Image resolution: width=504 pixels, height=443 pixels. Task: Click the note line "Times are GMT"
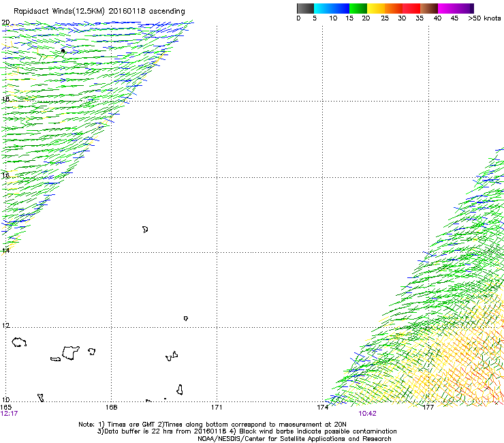click(x=131, y=425)
